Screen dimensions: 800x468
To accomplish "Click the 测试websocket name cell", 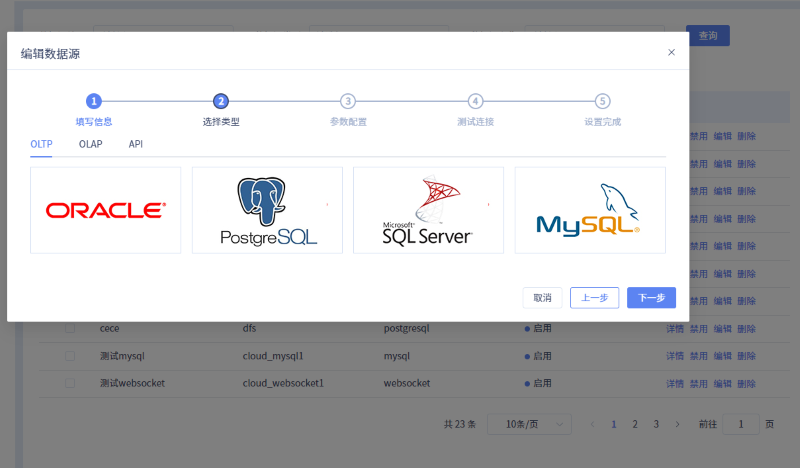I will pos(132,383).
